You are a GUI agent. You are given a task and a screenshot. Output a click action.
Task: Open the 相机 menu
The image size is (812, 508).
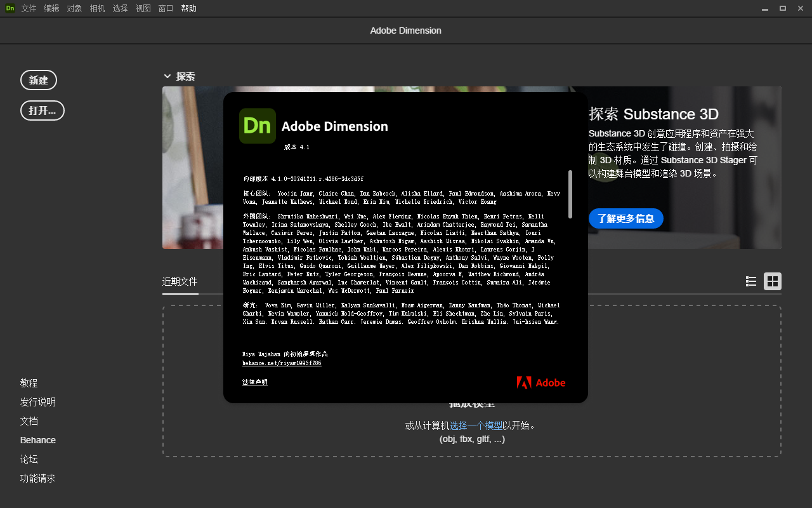[x=96, y=8]
